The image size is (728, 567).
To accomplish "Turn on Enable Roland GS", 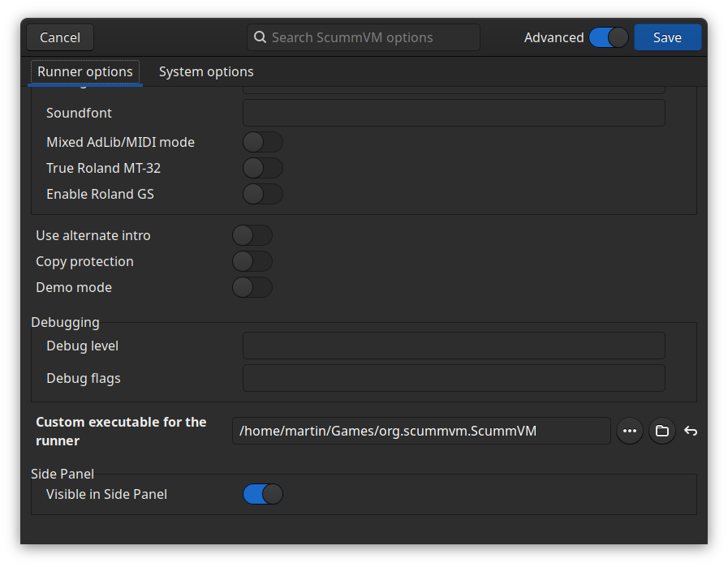I will click(x=263, y=194).
